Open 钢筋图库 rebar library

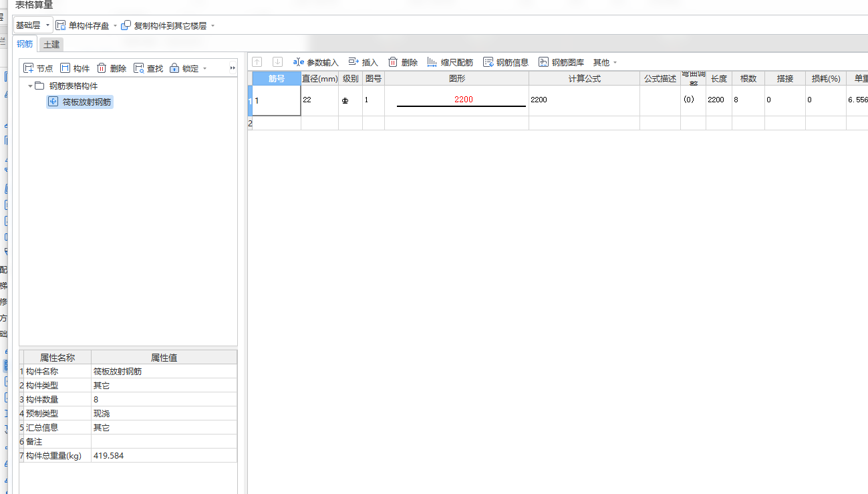(561, 62)
